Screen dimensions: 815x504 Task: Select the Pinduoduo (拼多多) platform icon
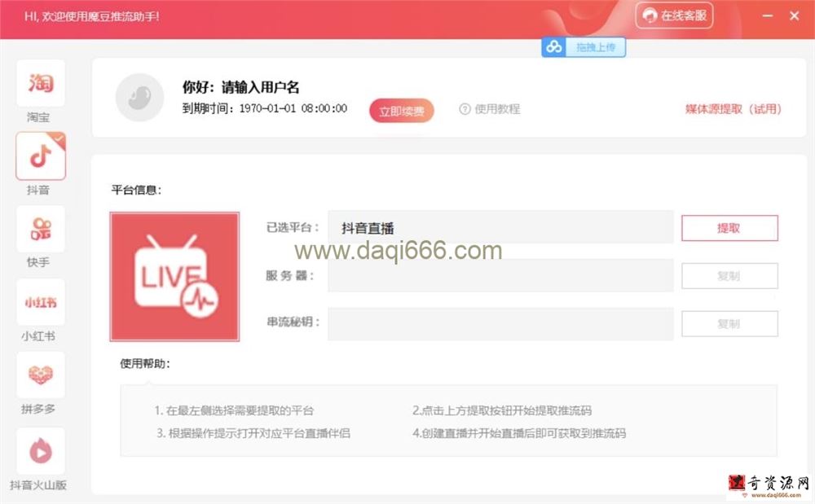(x=41, y=375)
